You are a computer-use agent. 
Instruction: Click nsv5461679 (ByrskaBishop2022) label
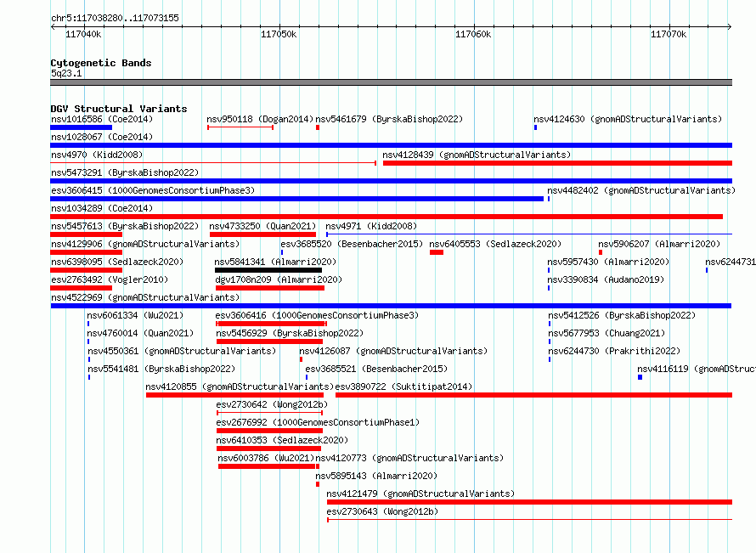click(x=389, y=119)
